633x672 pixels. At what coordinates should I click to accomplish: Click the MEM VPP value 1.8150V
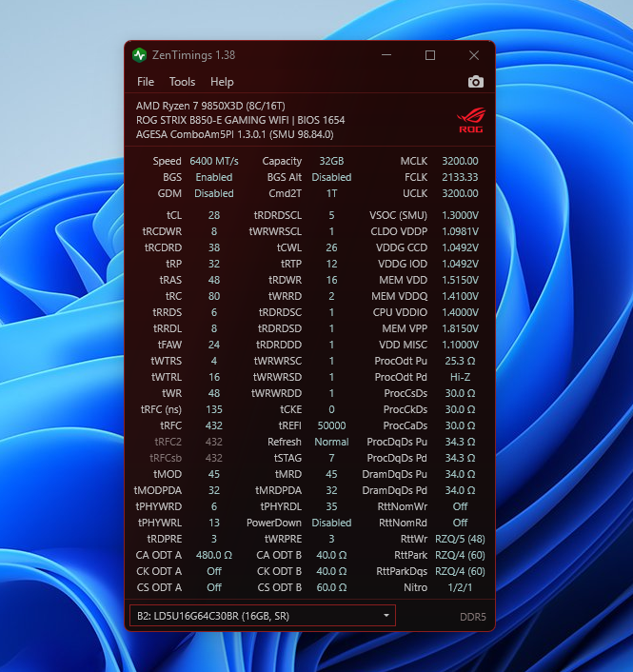(x=460, y=328)
